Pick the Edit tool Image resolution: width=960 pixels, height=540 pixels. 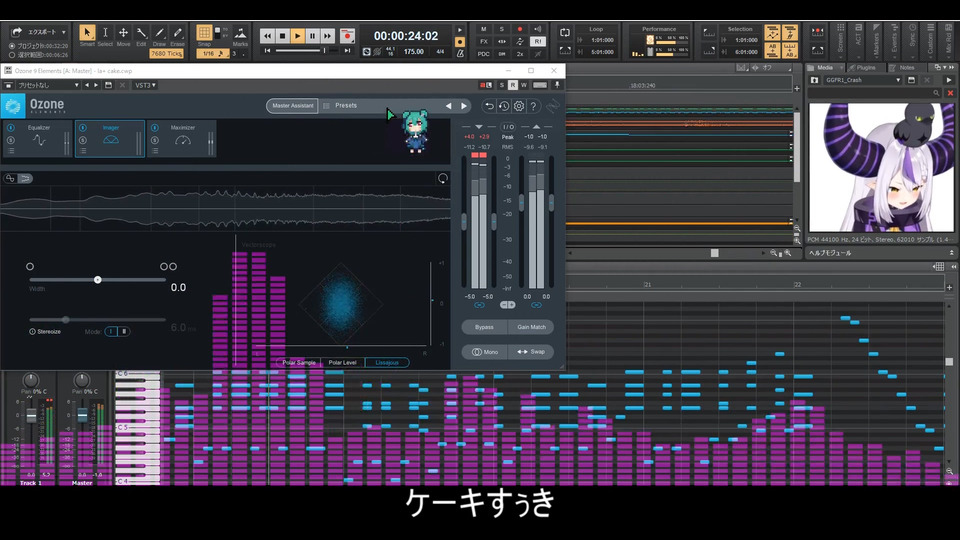tap(141, 32)
